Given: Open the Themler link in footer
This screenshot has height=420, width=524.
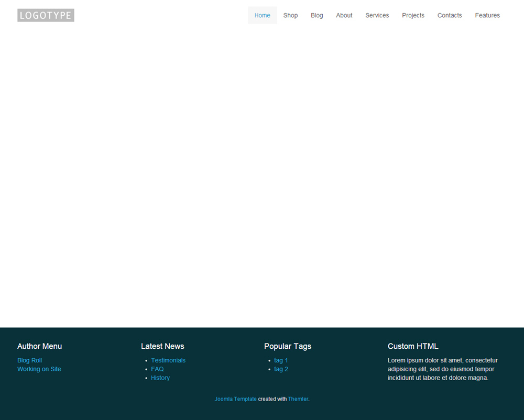Looking at the screenshot, I should point(298,399).
